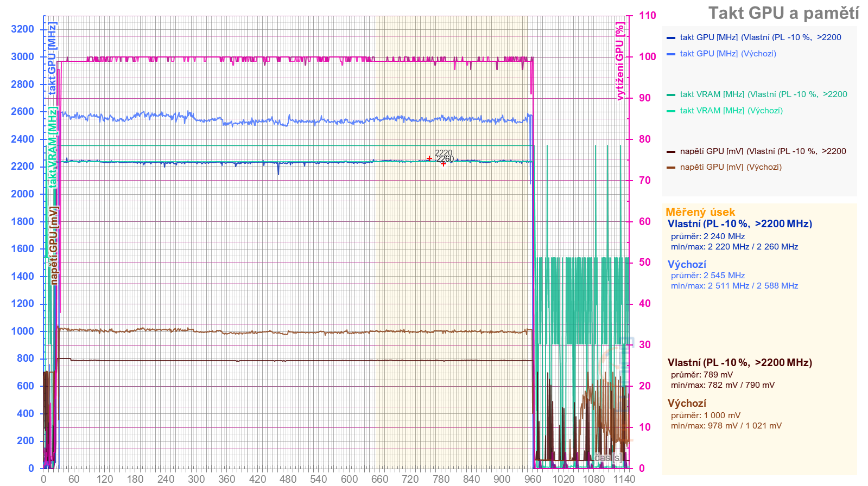
Task: Click 'min/max: 2 511 MHz / 2 588 MHz'
Action: (734, 286)
